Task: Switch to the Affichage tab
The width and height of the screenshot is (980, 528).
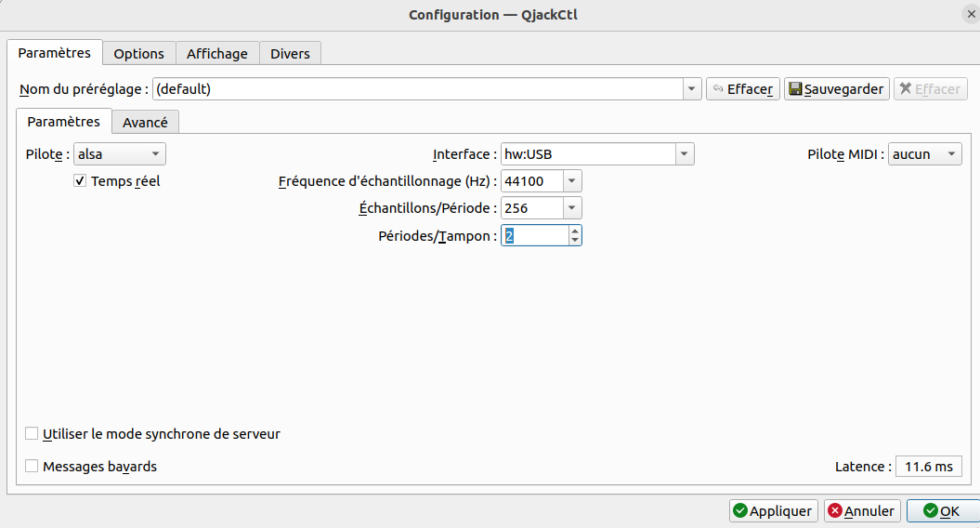Action: click(x=216, y=54)
